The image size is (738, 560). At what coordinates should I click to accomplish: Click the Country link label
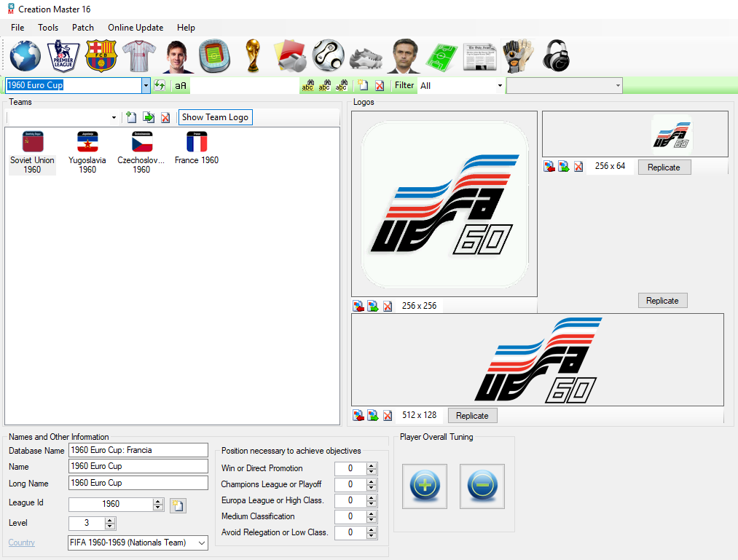(x=22, y=542)
